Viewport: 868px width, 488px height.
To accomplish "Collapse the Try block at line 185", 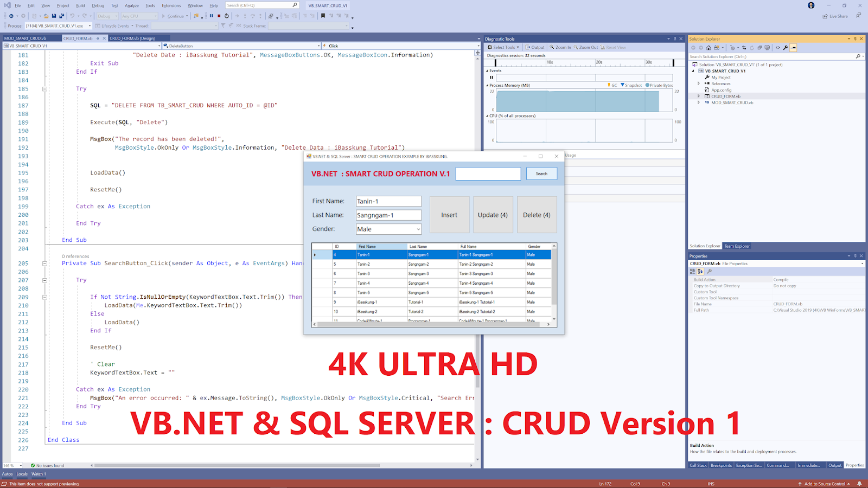I will (44, 89).
